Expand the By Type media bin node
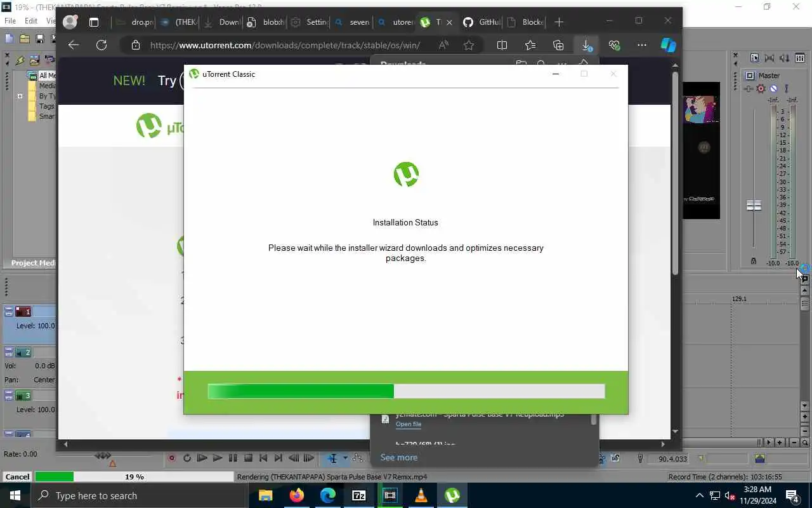 (x=20, y=97)
